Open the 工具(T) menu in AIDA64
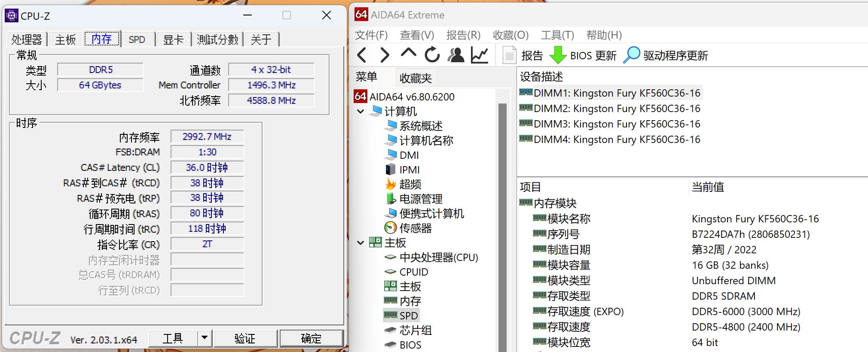868x352 pixels. tap(557, 35)
